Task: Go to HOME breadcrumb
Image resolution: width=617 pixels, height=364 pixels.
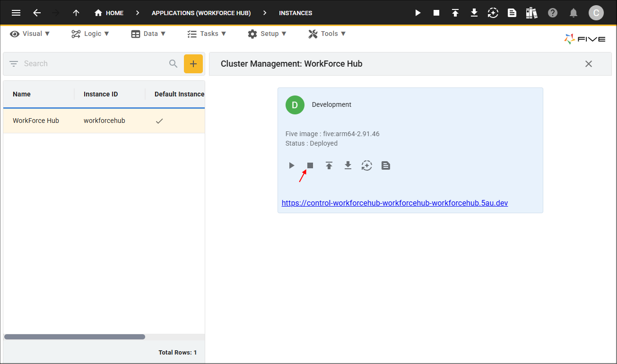Action: (x=109, y=13)
